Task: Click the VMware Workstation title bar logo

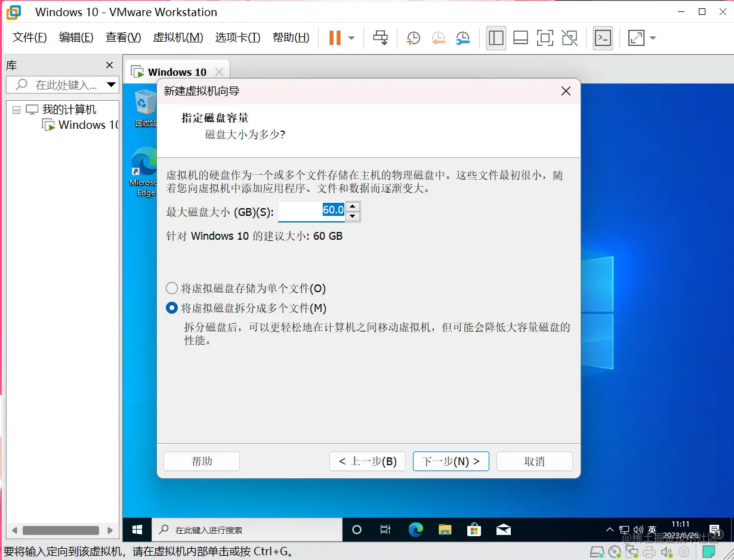Action: [x=14, y=12]
